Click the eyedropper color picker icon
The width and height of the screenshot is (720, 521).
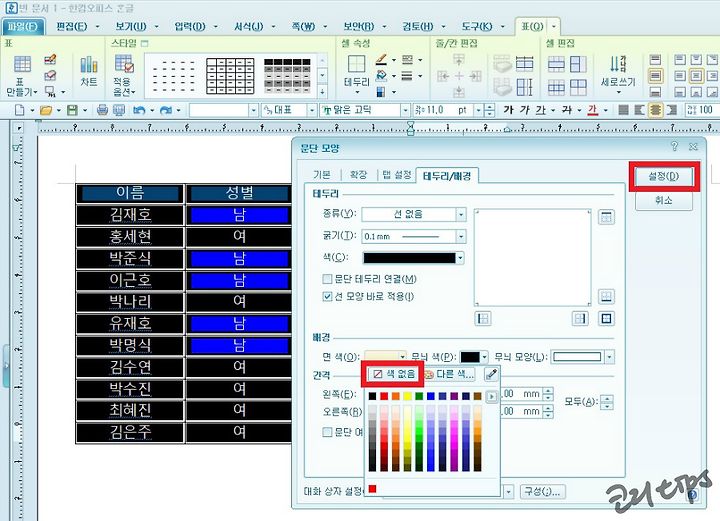tap(491, 374)
